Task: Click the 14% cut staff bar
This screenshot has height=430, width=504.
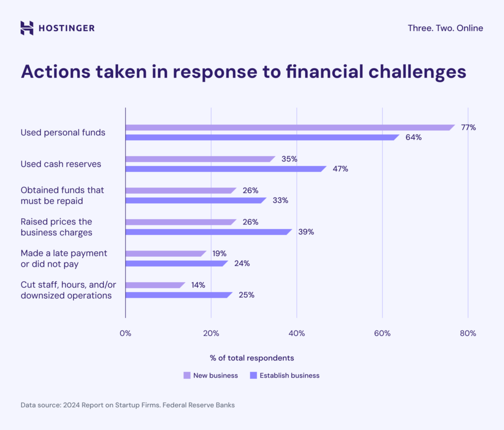Action: (x=155, y=285)
